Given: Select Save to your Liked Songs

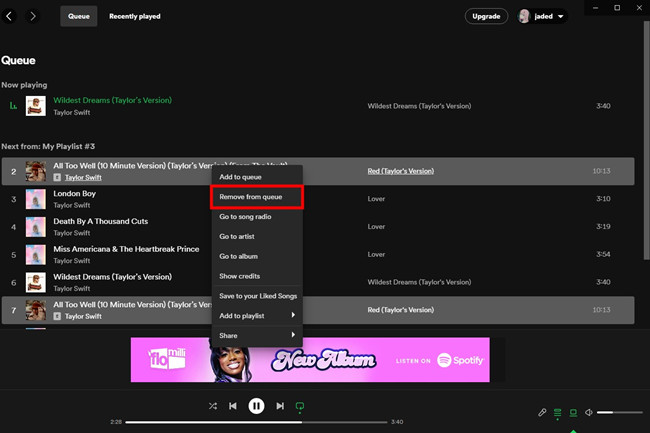Looking at the screenshot, I should point(257,296).
